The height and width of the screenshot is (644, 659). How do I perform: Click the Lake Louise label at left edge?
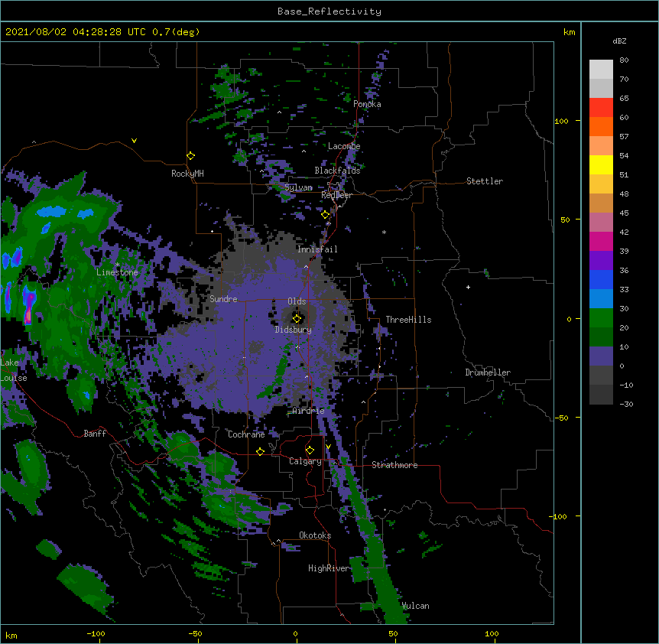[x=14, y=370]
